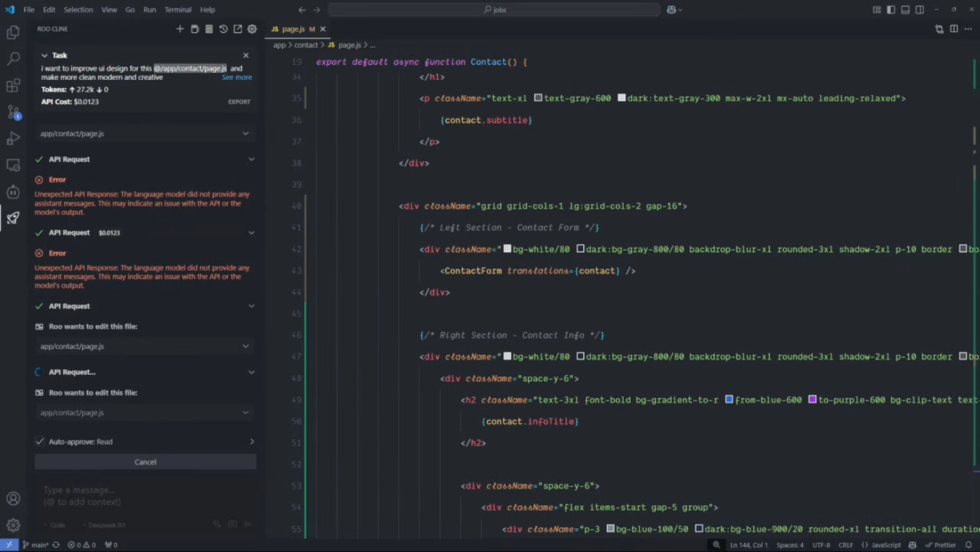Select the Code mode dropdown
This screenshot has height=552, width=980.
(55, 525)
